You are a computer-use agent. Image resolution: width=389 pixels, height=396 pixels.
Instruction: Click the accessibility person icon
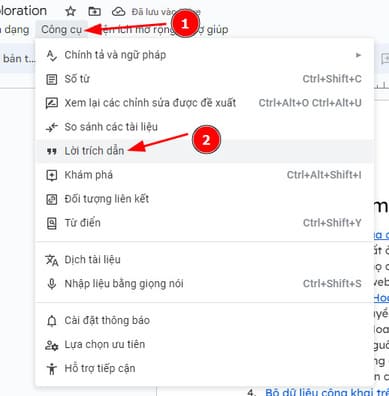(x=51, y=369)
